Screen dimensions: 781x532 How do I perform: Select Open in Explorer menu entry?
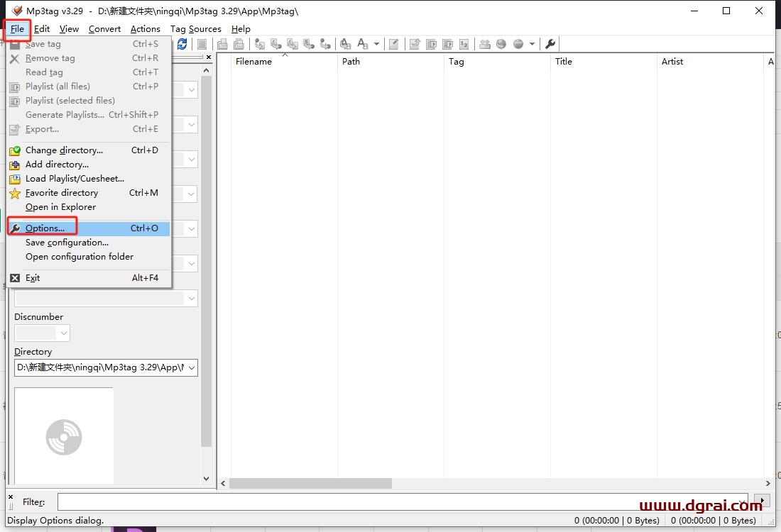pos(89,207)
